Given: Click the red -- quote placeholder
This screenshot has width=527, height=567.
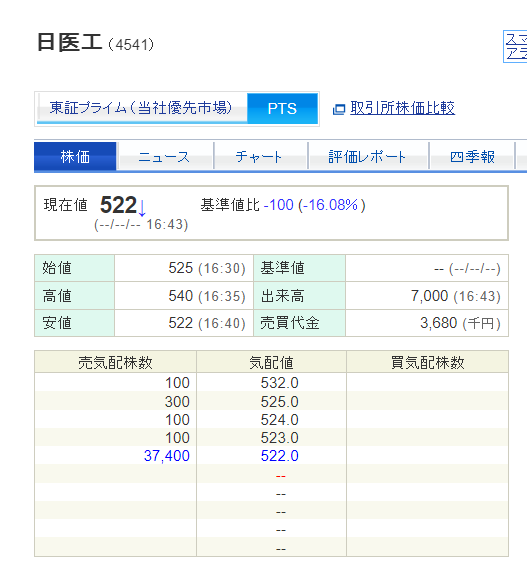Looking at the screenshot, I should click(281, 476).
